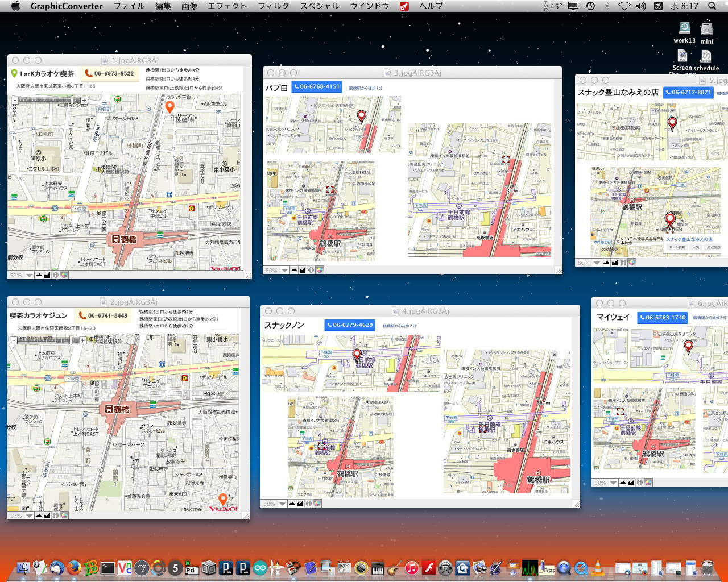
Task: Open the Wi-Fi status menu
Action: click(624, 6)
